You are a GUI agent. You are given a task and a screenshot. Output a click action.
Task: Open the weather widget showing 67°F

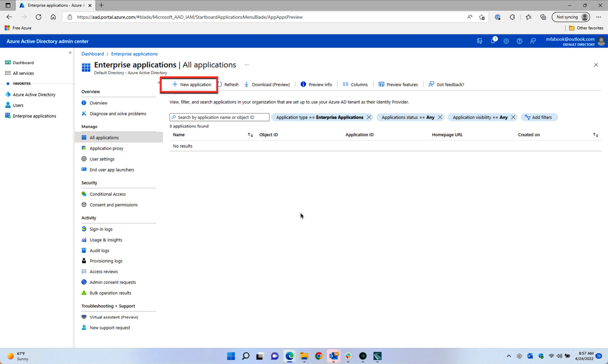point(18,356)
